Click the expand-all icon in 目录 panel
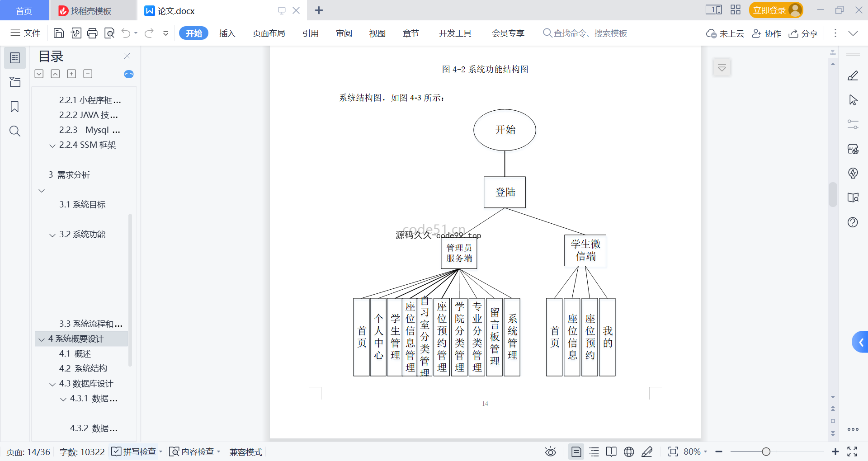Viewport: 868px width, 461px height. pyautogui.click(x=39, y=74)
